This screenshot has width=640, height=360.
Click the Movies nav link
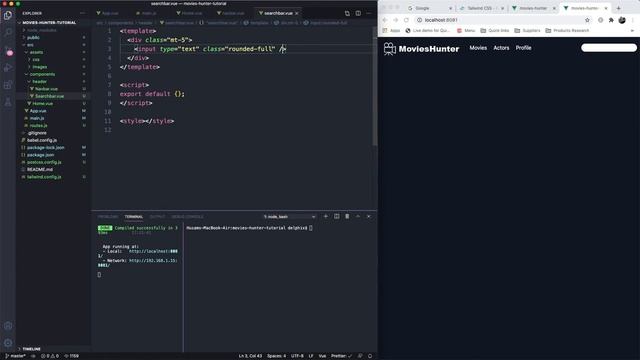click(478, 48)
